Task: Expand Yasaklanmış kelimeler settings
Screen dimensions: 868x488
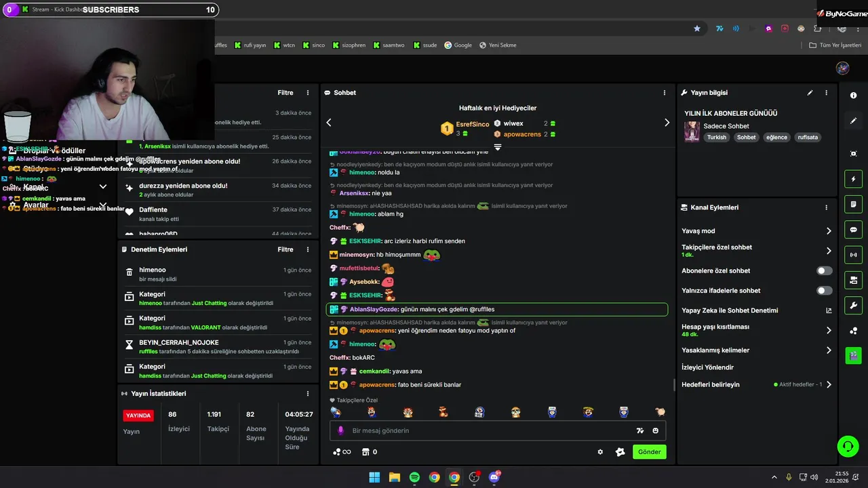Action: click(x=829, y=350)
